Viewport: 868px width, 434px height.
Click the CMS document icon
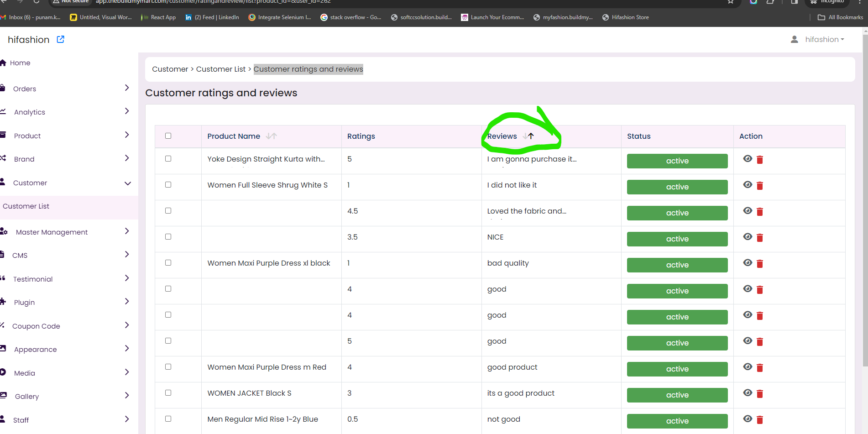(2, 254)
